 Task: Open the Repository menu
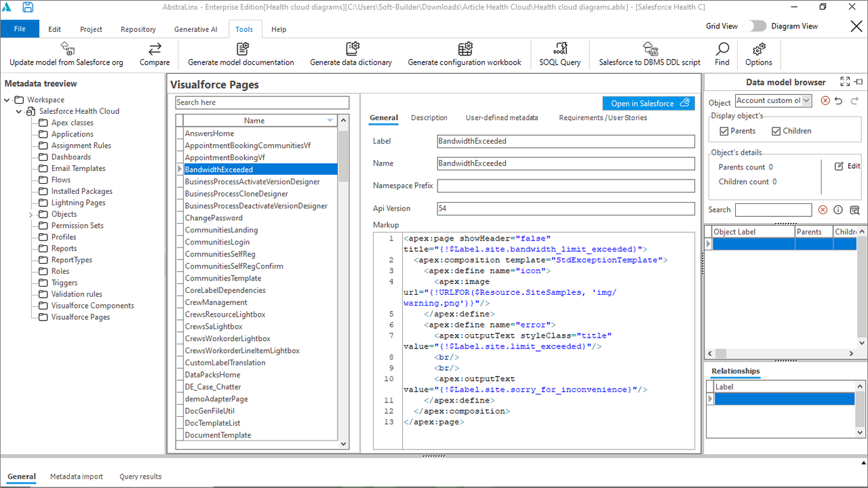pos(138,29)
